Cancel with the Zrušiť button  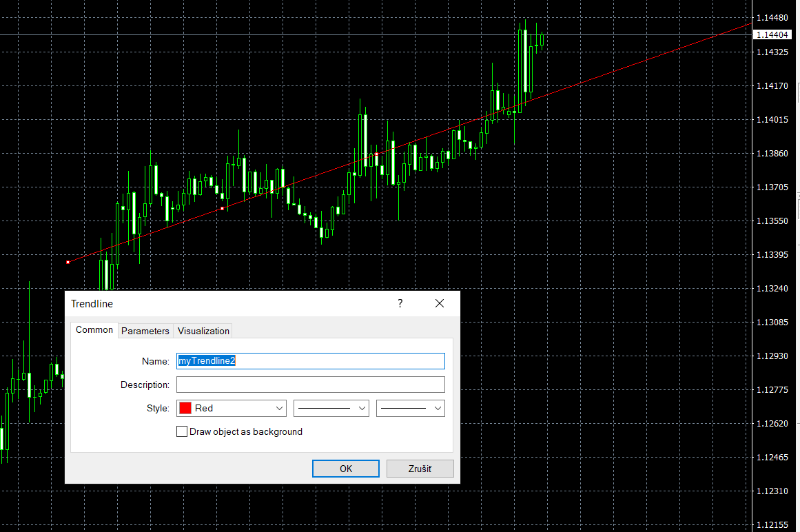click(x=420, y=469)
